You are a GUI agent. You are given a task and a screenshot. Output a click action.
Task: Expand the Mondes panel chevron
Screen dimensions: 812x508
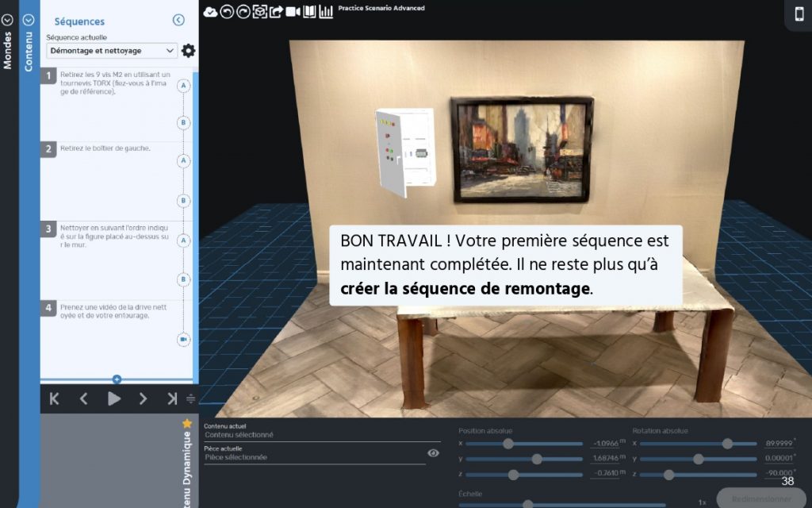tap(8, 21)
